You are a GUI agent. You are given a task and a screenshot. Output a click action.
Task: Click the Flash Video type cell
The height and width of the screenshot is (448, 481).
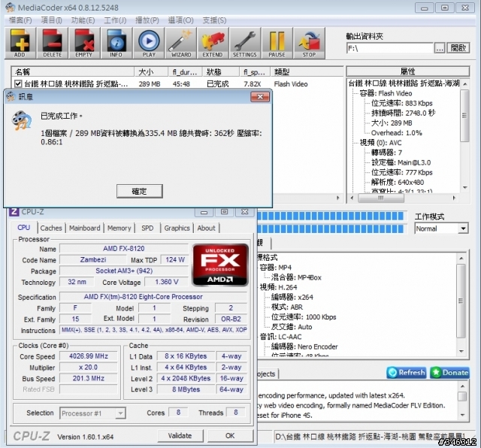tap(291, 83)
